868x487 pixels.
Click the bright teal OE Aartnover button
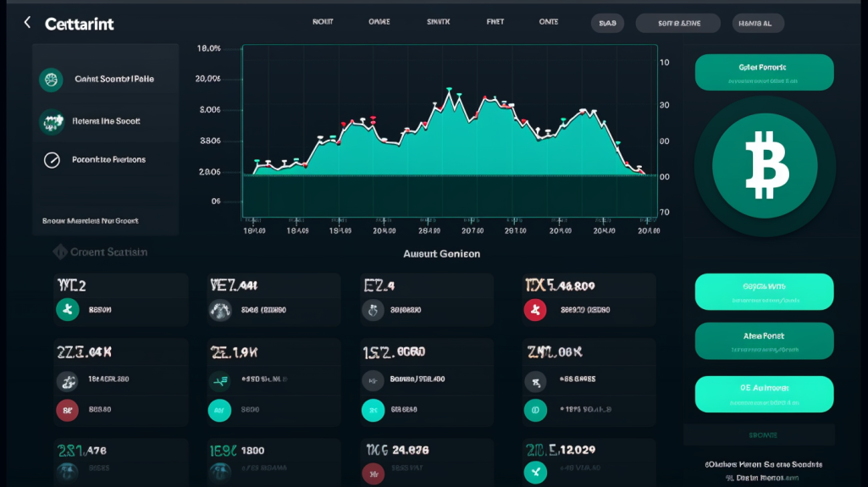764,394
